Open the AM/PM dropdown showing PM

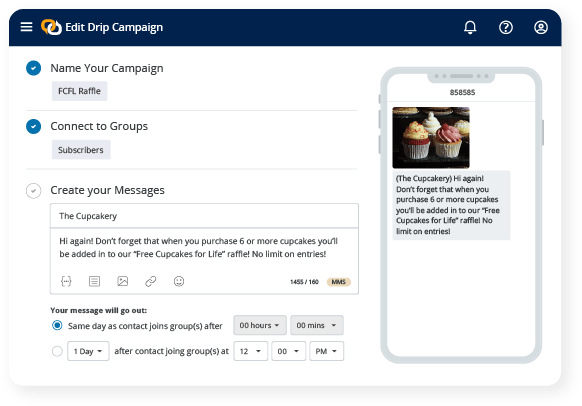[326, 351]
